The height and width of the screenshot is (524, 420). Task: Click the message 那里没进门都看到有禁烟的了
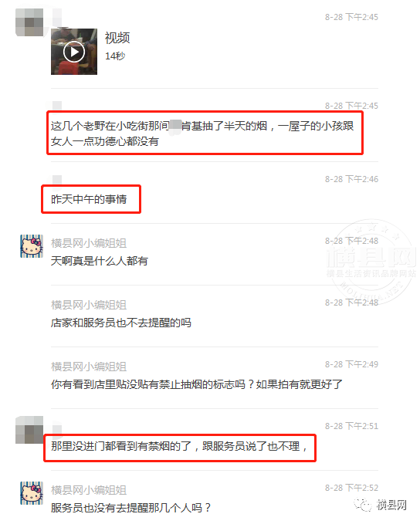tap(179, 446)
